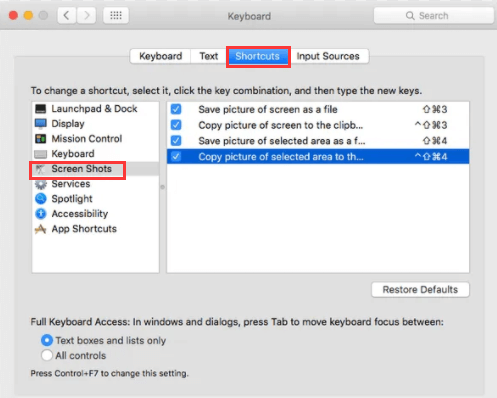Click the Restore Defaults button

[x=420, y=290]
